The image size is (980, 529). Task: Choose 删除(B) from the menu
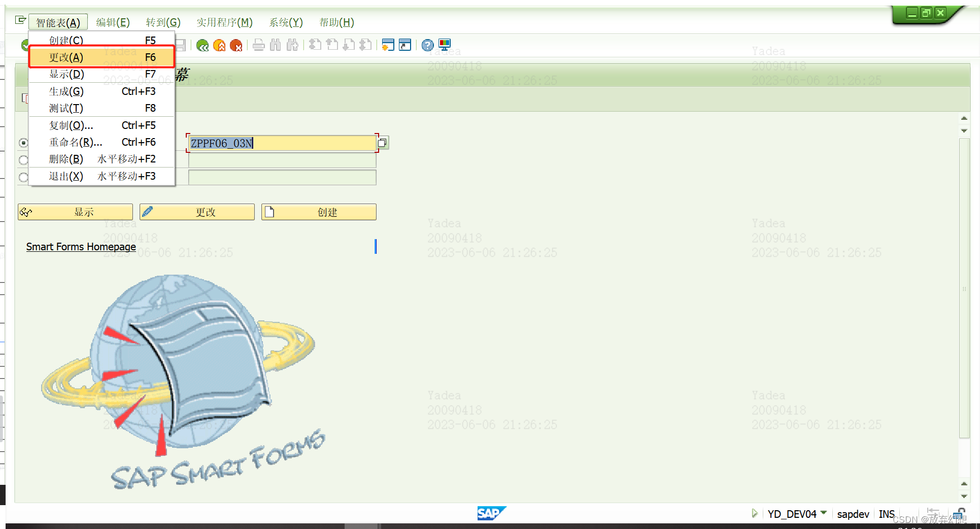102,159
